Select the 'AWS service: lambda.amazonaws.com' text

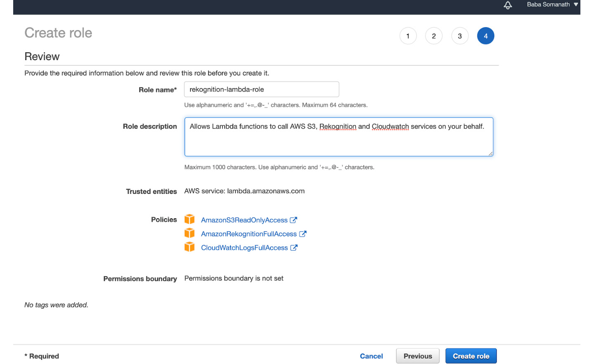coord(244,191)
